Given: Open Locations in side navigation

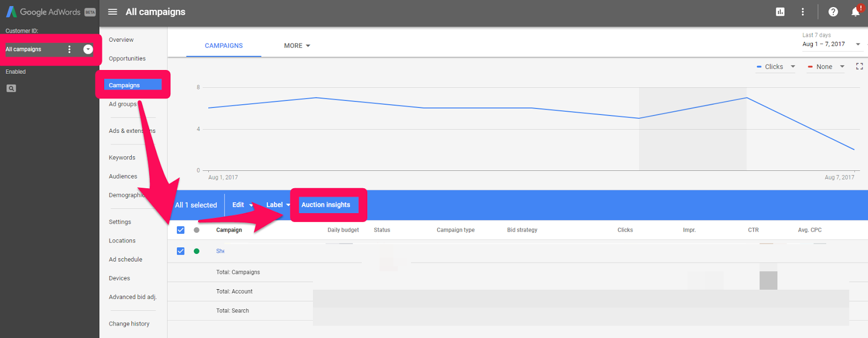Looking at the screenshot, I should (x=122, y=241).
